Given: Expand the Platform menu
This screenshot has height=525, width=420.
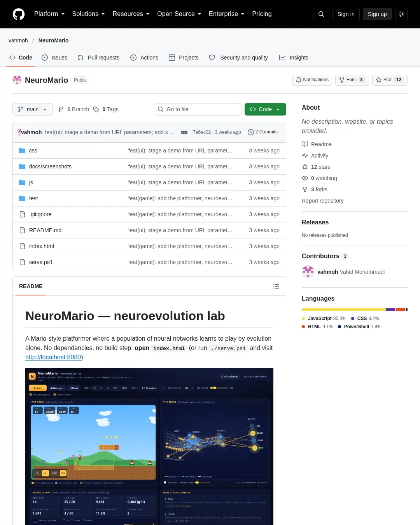Looking at the screenshot, I should tap(49, 14).
